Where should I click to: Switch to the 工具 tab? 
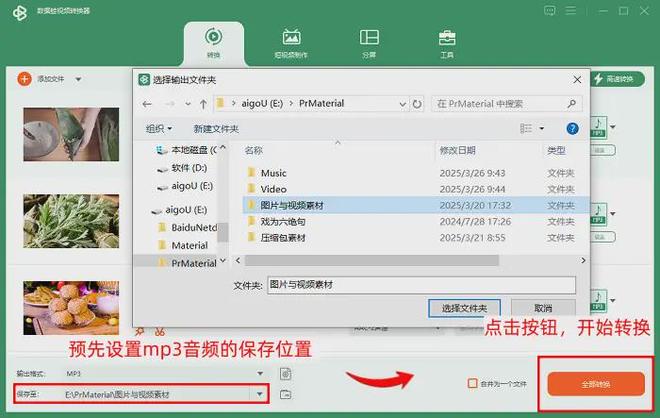[447, 44]
